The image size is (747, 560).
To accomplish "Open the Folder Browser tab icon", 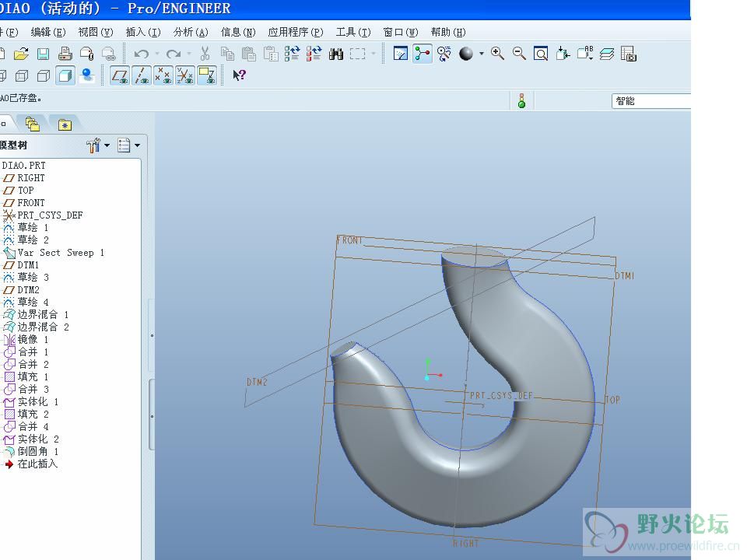I will click(x=33, y=124).
